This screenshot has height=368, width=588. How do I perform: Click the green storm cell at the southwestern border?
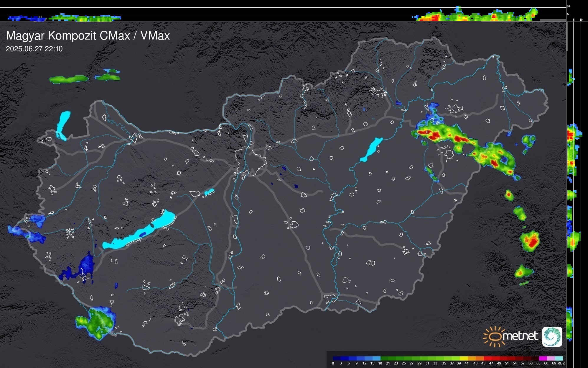[x=96, y=323]
